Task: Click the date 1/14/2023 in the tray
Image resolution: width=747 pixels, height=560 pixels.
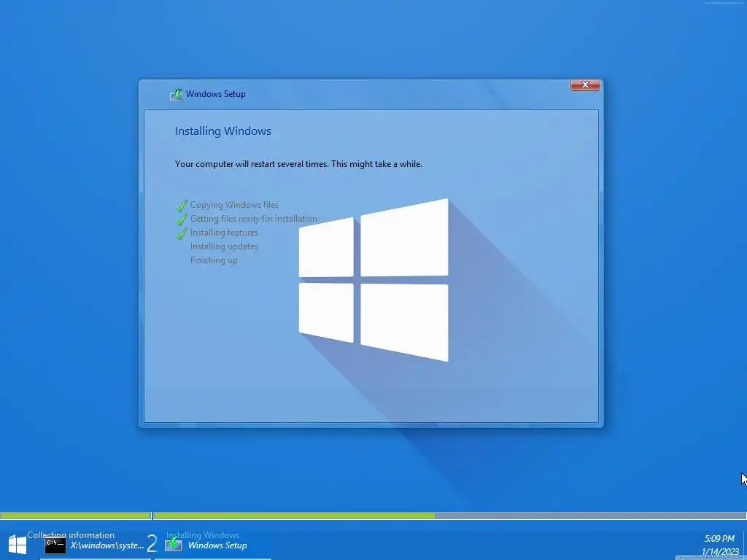Action: [x=720, y=552]
